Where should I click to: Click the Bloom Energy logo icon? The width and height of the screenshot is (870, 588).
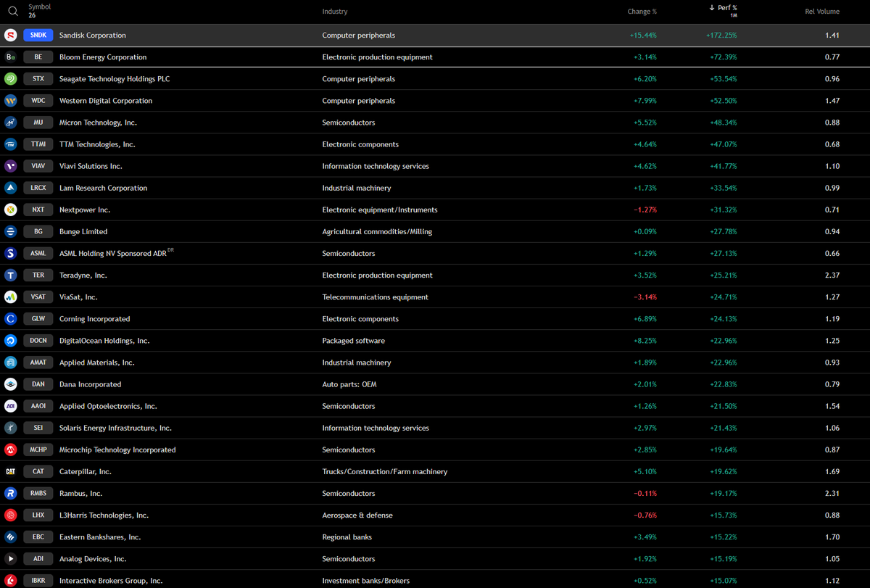pos(10,57)
